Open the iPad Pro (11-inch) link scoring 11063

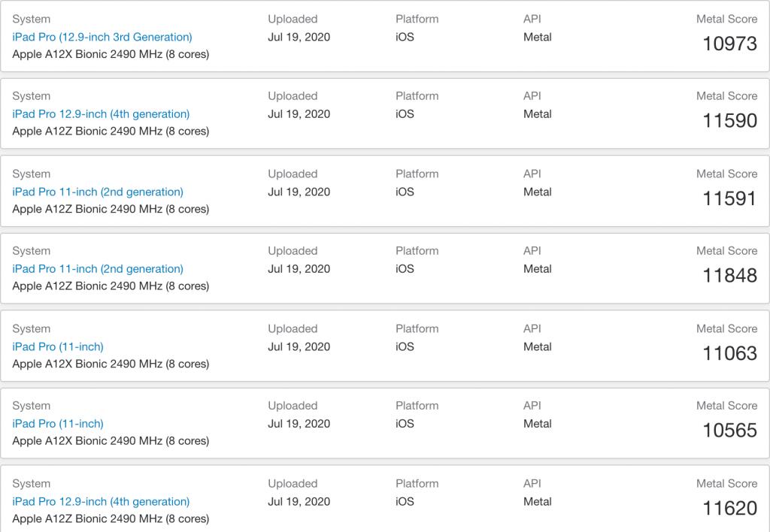[x=58, y=346]
